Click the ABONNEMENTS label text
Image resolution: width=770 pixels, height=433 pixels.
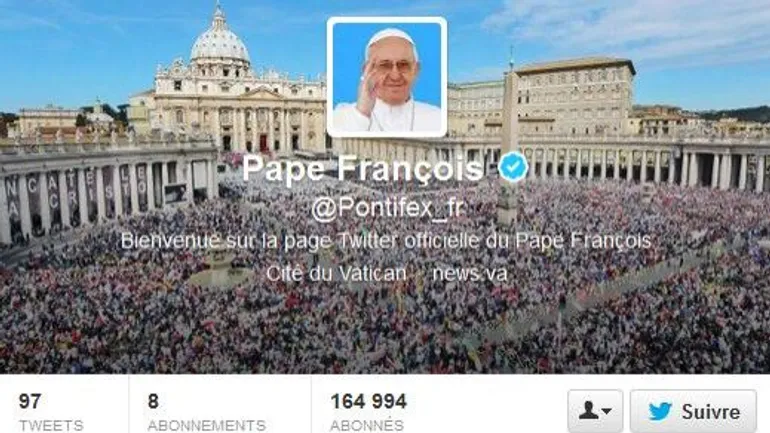pyautogui.click(x=206, y=425)
